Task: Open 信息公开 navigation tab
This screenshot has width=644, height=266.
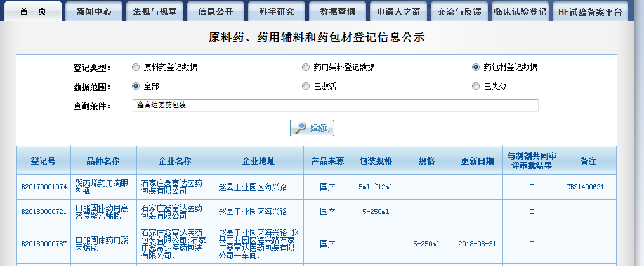Action: pos(215,12)
